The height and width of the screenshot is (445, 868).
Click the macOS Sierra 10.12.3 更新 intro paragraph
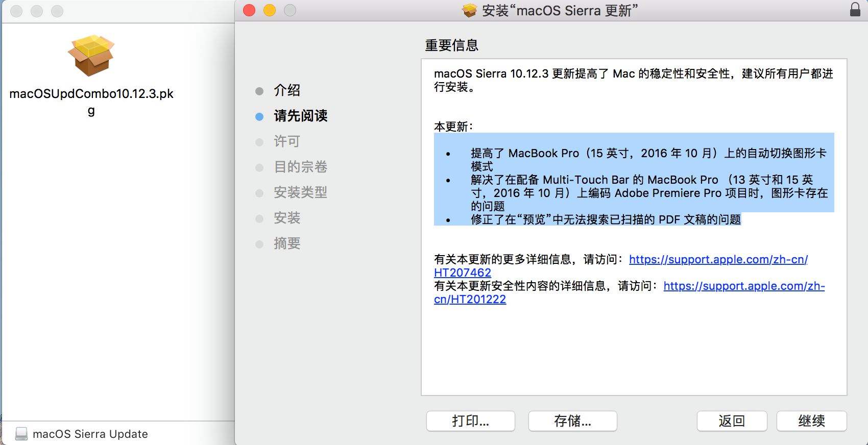click(x=634, y=80)
